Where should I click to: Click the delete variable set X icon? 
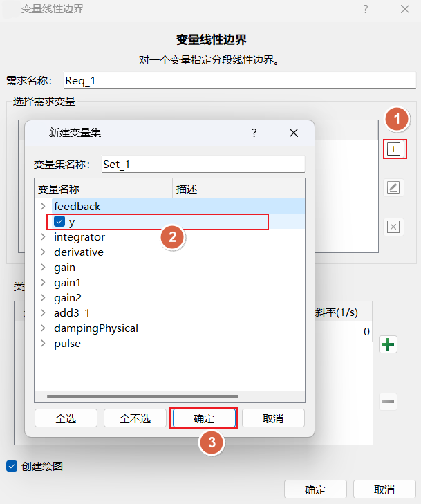tap(394, 227)
